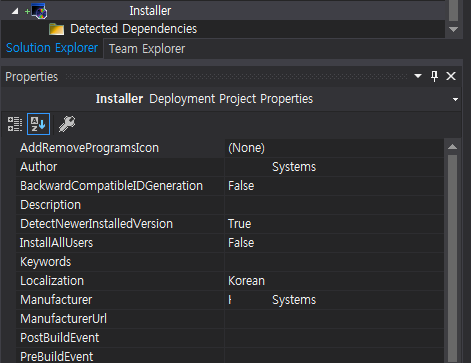Switch to the Solution Explorer tab
The width and height of the screenshot is (472, 363).
point(52,48)
